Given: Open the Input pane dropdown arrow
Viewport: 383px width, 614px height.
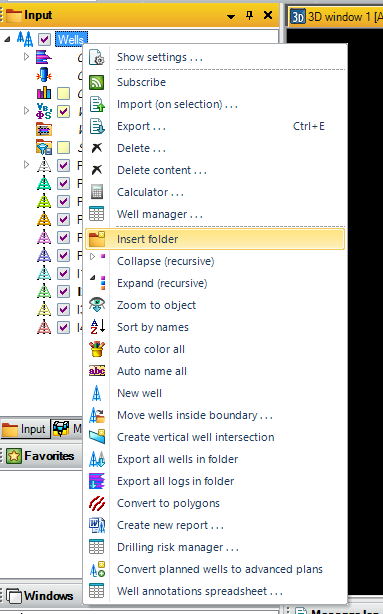Looking at the screenshot, I should point(231,16).
